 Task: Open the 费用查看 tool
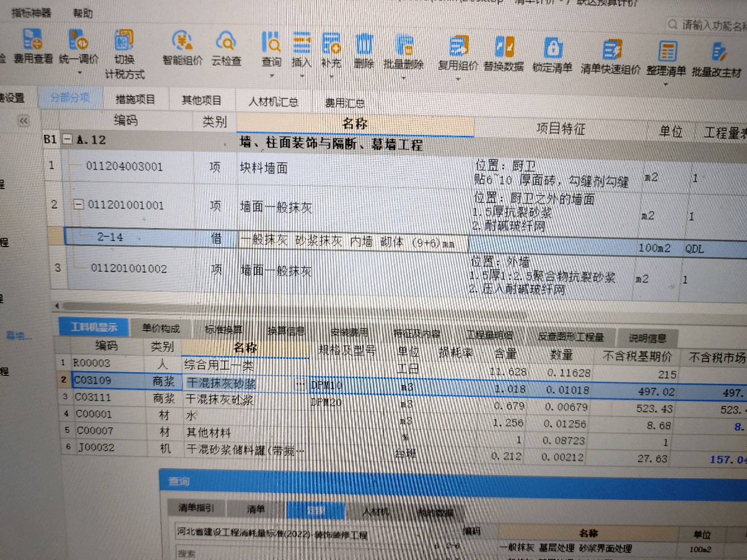tap(32, 46)
